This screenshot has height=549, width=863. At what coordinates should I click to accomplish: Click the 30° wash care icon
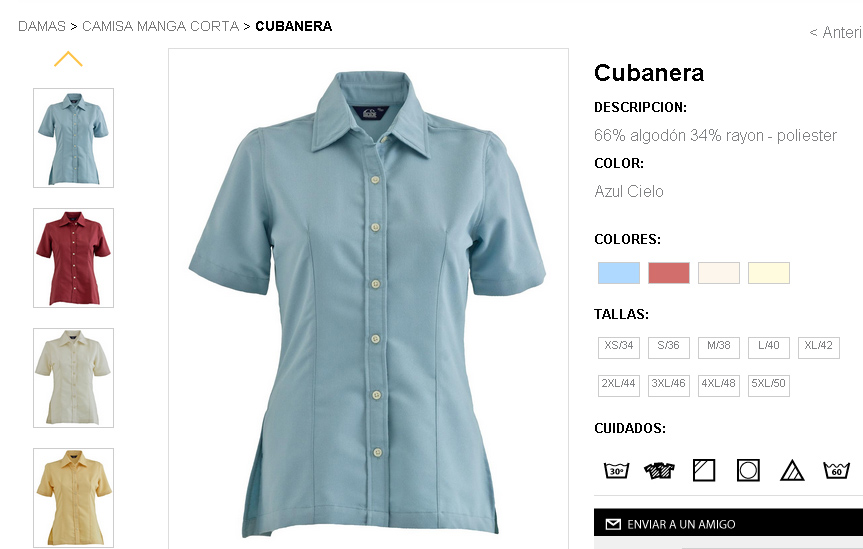click(616, 470)
